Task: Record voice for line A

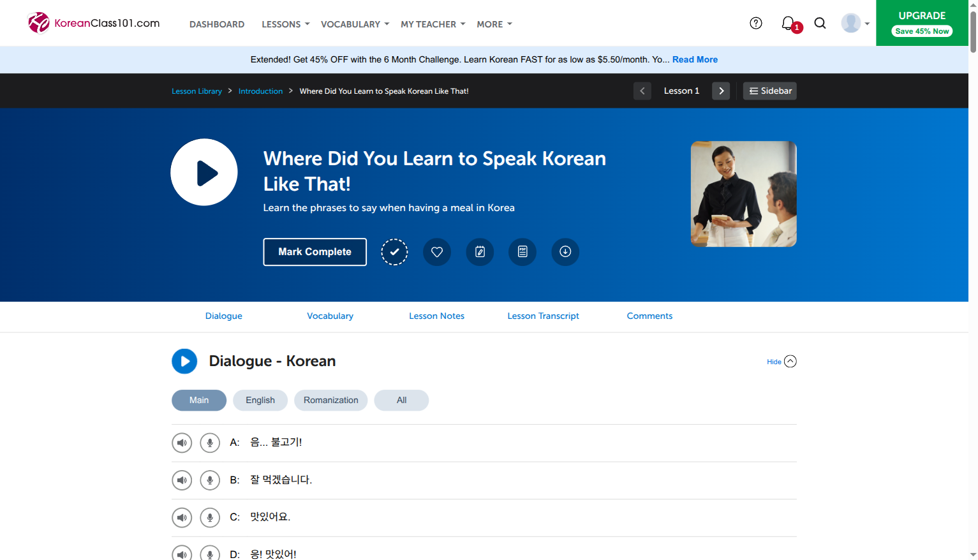Action: (x=210, y=443)
